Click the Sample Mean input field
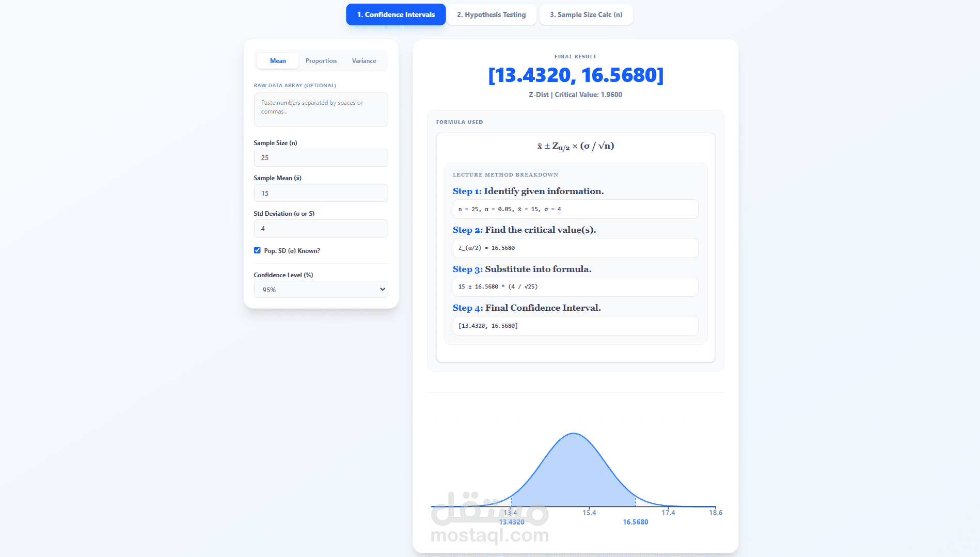This screenshot has height=557, width=980. tap(321, 193)
